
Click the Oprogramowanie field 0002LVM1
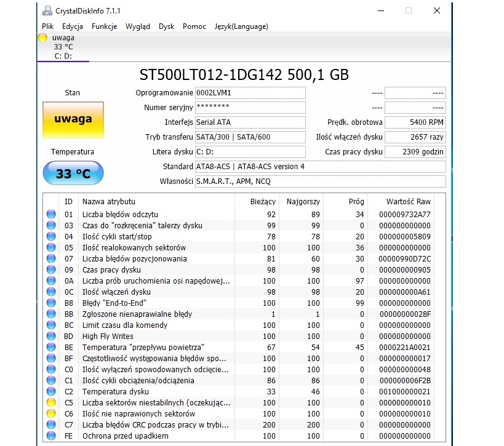[x=250, y=93]
